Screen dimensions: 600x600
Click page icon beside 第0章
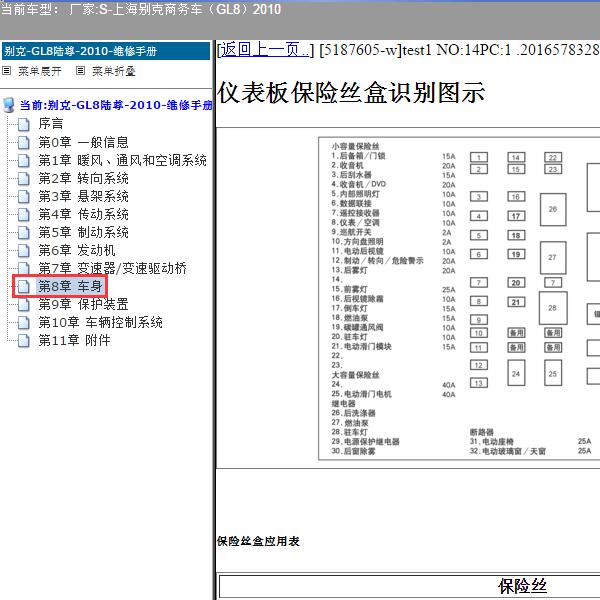[24, 142]
